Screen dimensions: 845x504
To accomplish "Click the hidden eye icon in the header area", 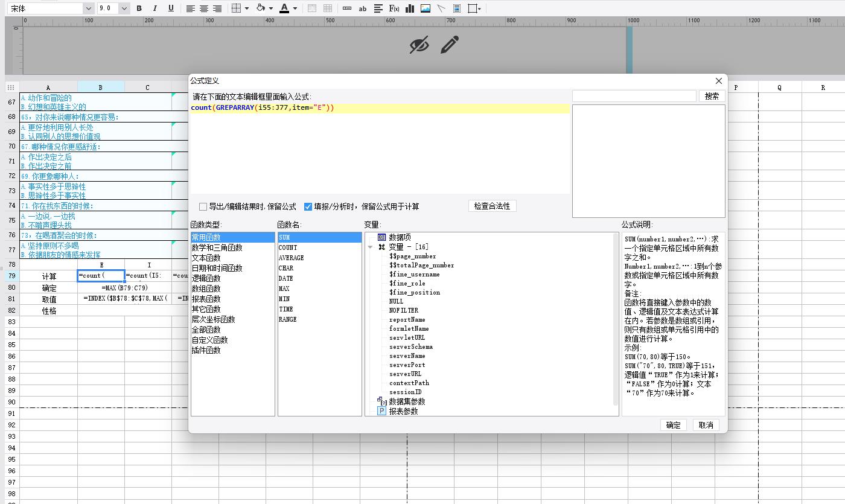I will pos(419,45).
